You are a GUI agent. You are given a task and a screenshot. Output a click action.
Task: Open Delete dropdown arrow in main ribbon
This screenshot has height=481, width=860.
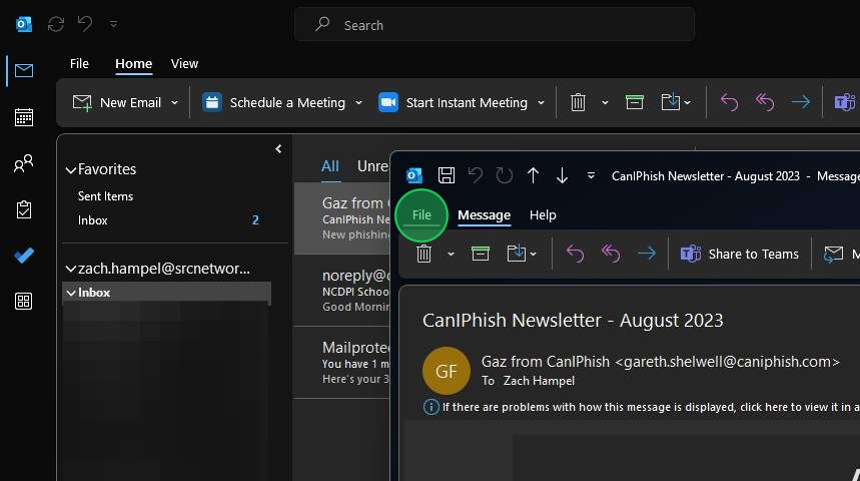[605, 103]
